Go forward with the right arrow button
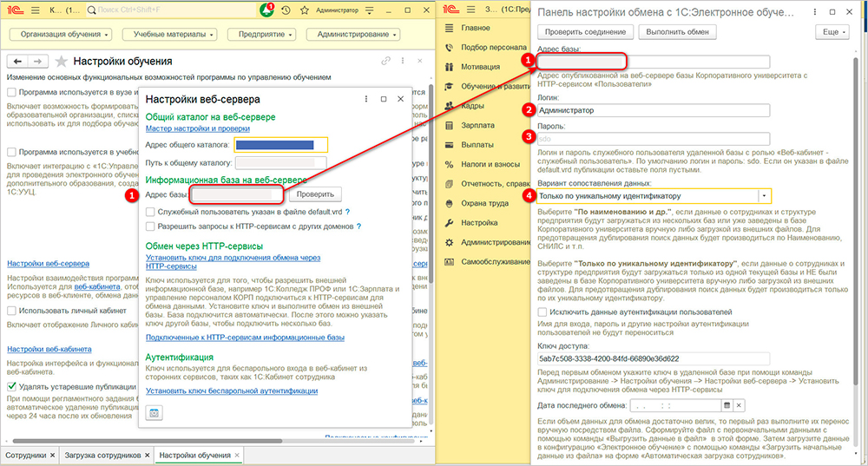Screen dimensions: 868x466 [37, 62]
